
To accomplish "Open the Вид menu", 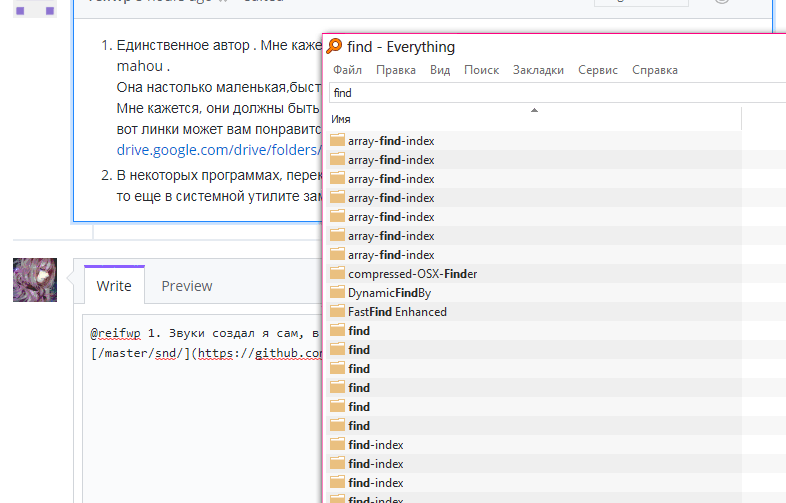I will [440, 70].
